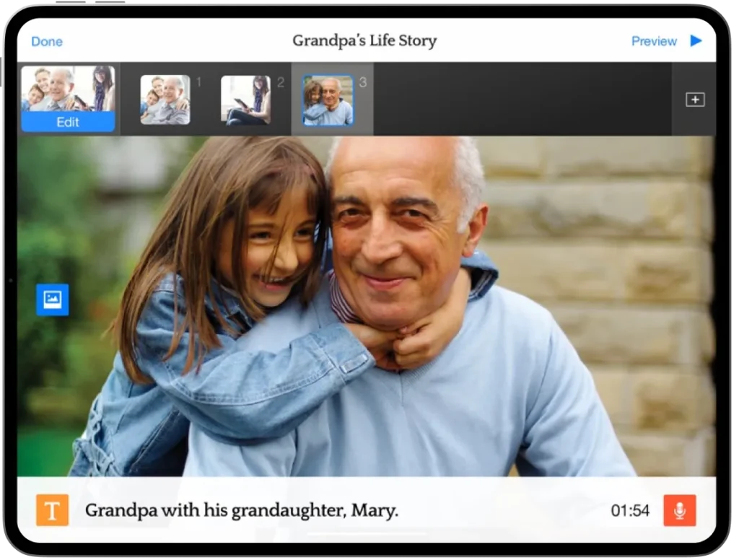Image resolution: width=739 pixels, height=560 pixels.
Task: Add a new slide with the plus icon
Action: coord(695,100)
